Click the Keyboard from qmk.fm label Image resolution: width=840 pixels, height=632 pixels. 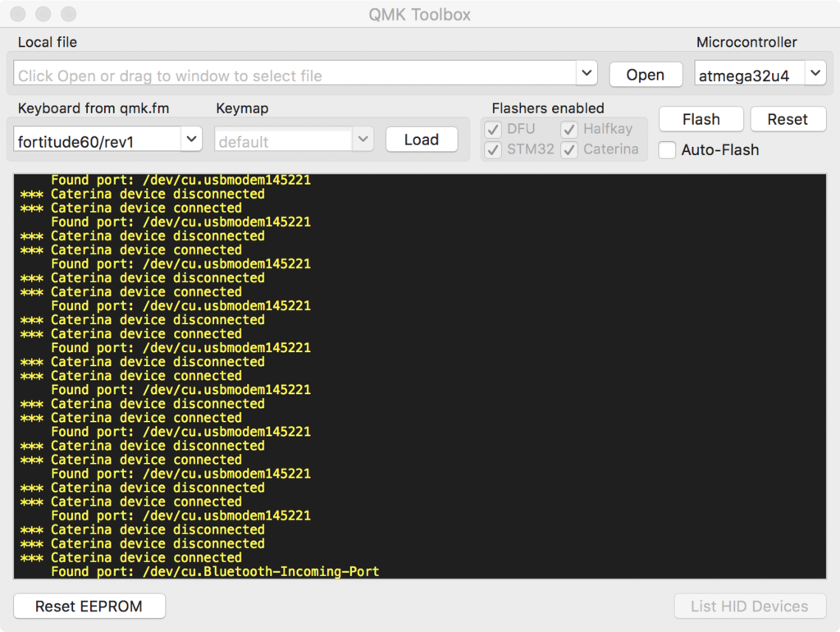point(94,108)
